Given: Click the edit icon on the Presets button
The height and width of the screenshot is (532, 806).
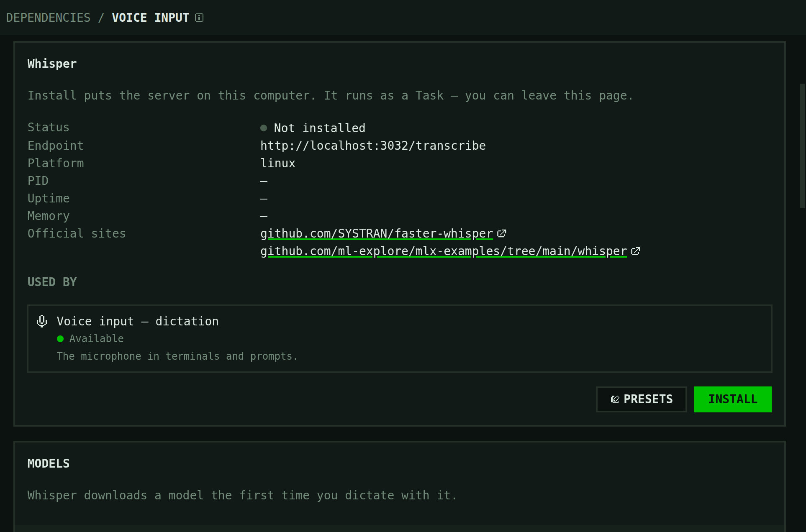Looking at the screenshot, I should tap(615, 399).
